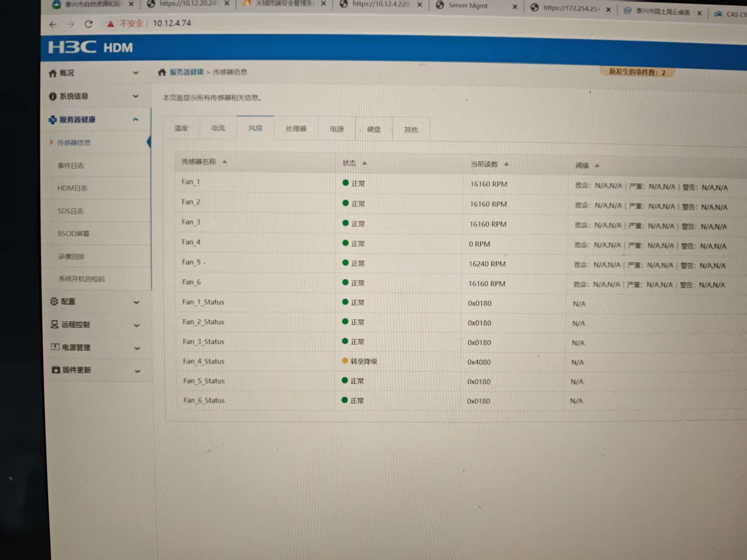Click the insecure connection warning icon
Viewport: 747px width, 560px height.
tap(111, 24)
